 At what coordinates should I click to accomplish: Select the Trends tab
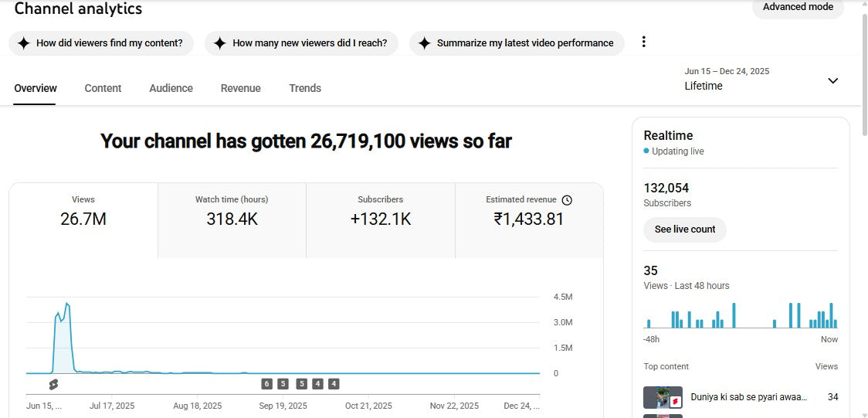[x=305, y=88]
